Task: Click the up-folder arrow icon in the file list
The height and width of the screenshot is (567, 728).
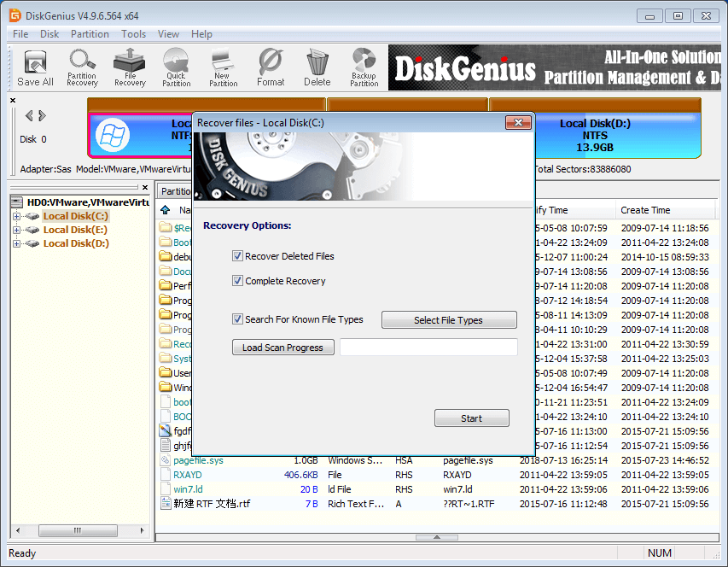Action: pyautogui.click(x=166, y=210)
